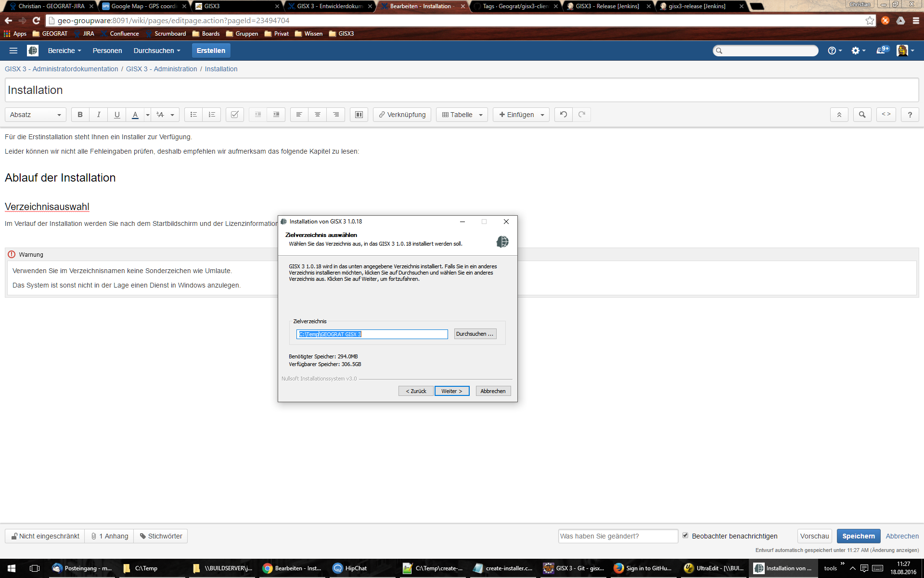Image resolution: width=924 pixels, height=578 pixels.
Task: Open the settings gear menu
Action: pos(859,51)
